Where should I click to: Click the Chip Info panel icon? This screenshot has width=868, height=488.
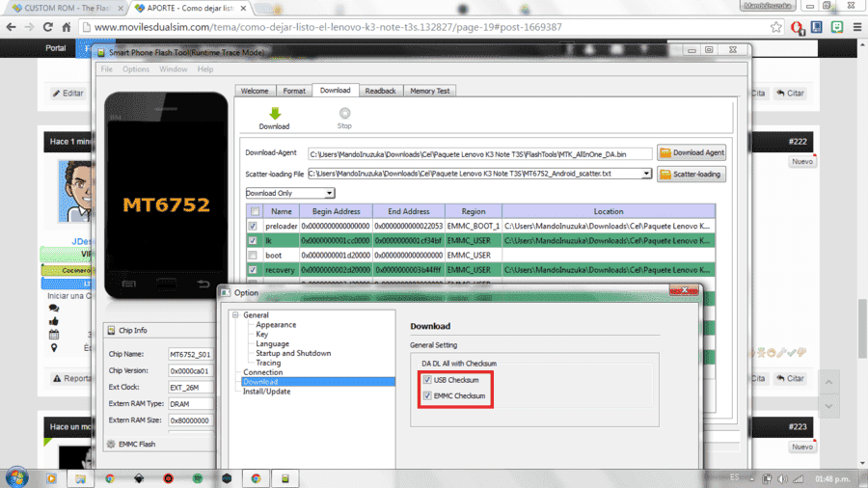111,330
